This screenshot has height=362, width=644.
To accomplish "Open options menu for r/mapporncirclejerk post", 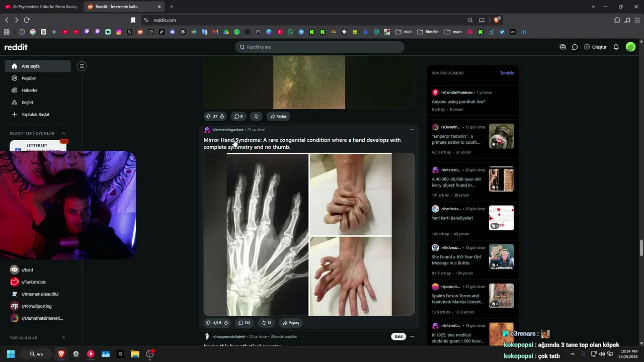I will (412, 336).
